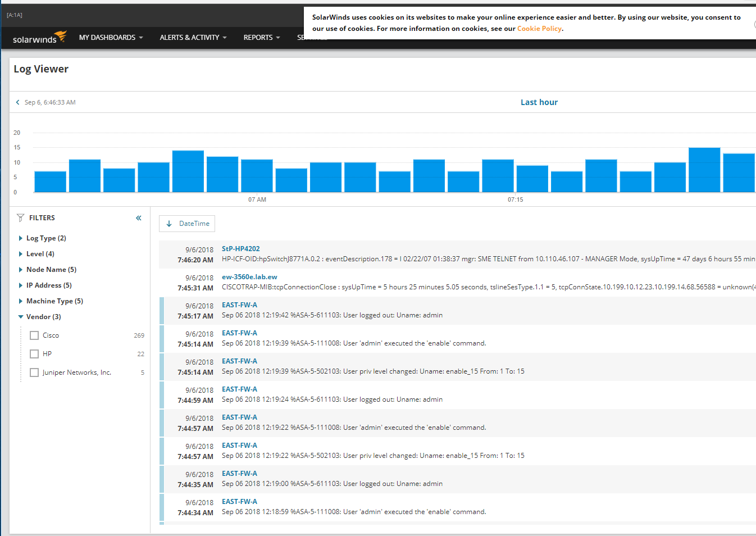Click the priv level changed message at 12:19:39

[x=373, y=371]
